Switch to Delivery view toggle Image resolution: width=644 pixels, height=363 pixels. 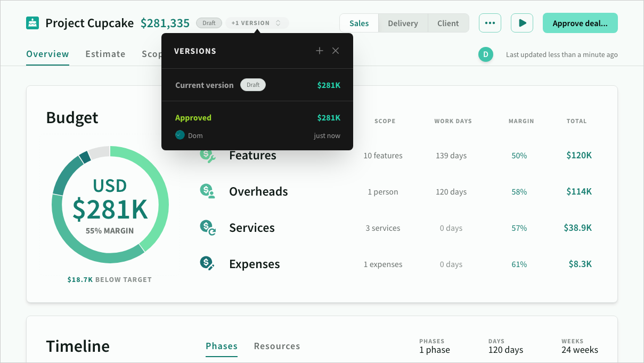(x=403, y=23)
